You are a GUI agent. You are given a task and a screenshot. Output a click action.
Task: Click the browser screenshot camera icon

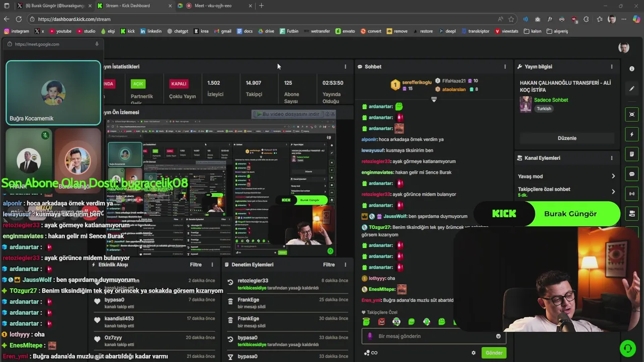tap(537, 19)
